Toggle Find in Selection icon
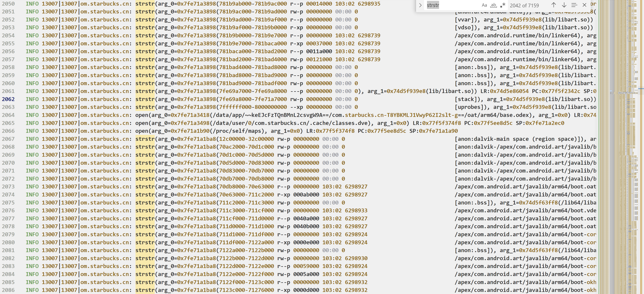644x294 pixels. pos(574,5)
